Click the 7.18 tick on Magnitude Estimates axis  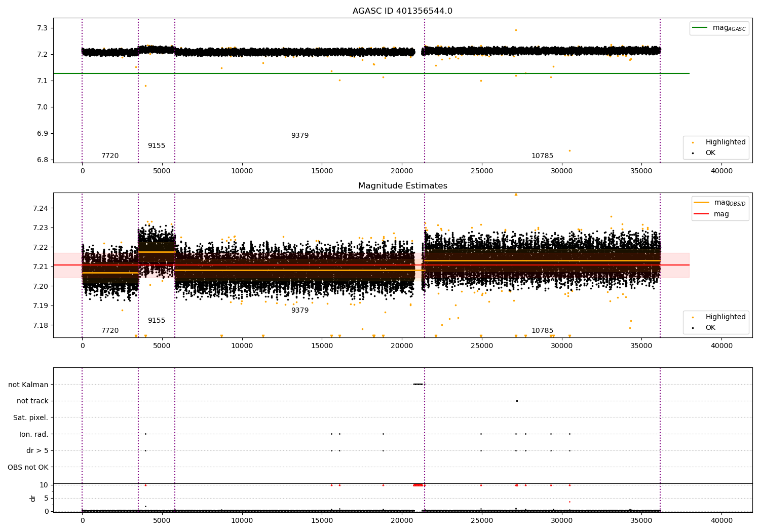pyautogui.click(x=41, y=325)
